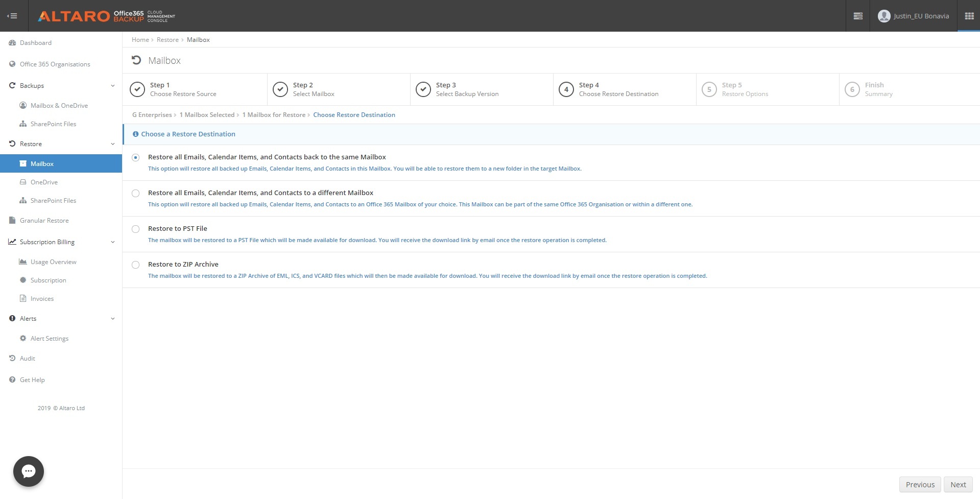This screenshot has height=499, width=980.
Task: Collapse the Alerts section chevron
Action: coord(113,319)
